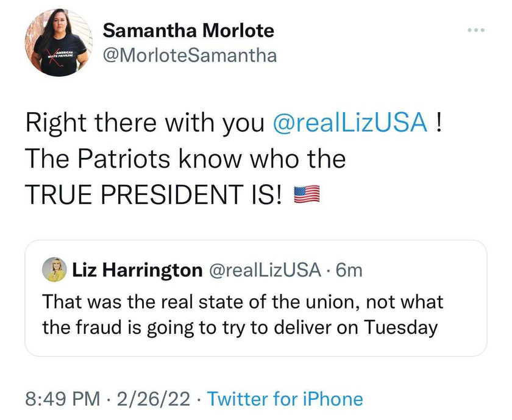The width and height of the screenshot is (512, 420).
Task: Open Samantha Morlote display name
Action: click(188, 30)
